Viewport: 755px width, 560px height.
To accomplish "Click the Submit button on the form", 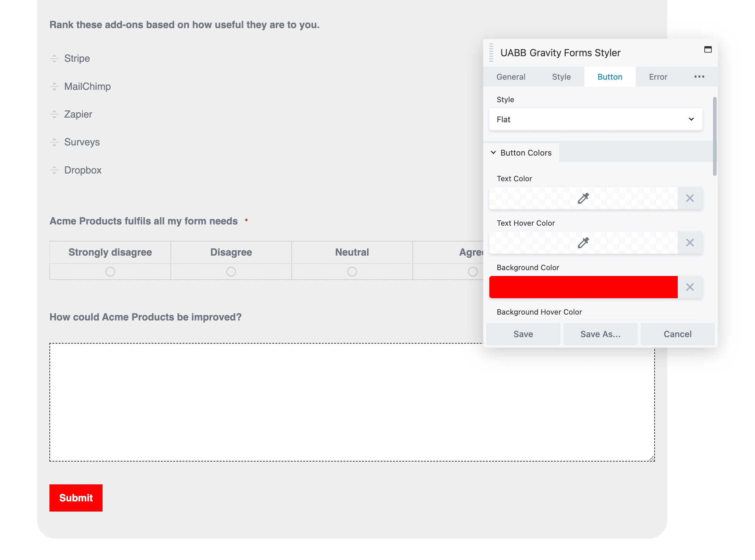I will (76, 498).
